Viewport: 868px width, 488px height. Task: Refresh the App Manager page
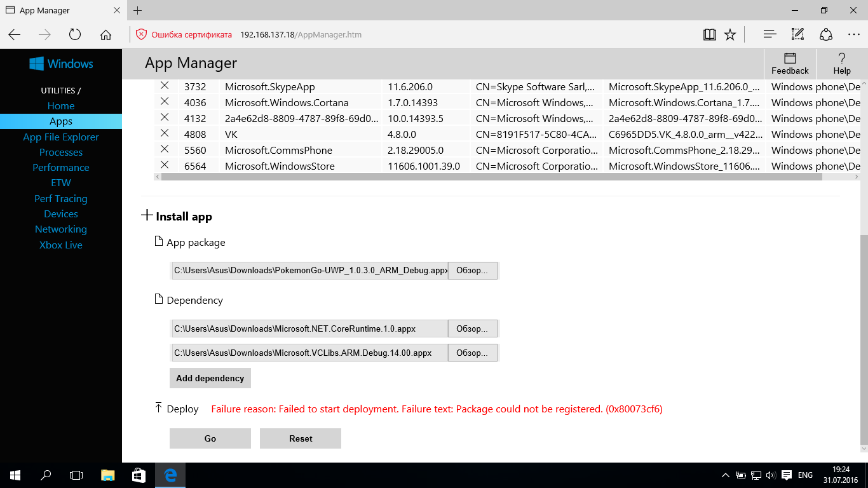point(75,34)
